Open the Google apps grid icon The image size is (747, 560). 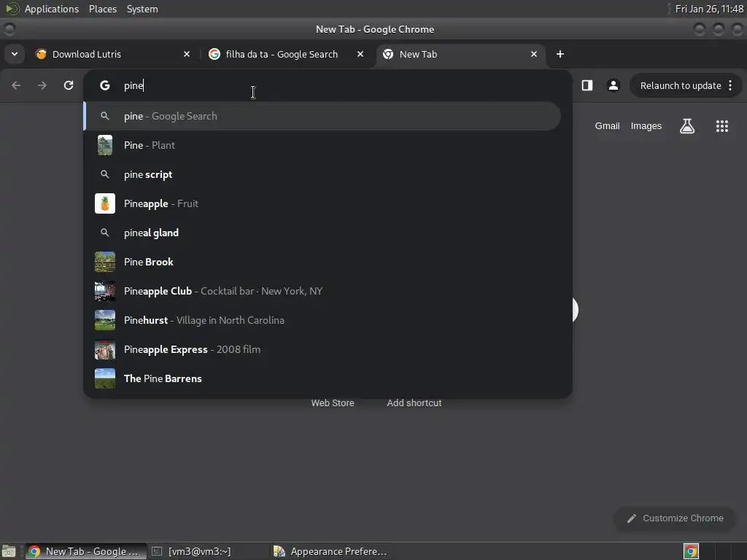(x=721, y=126)
